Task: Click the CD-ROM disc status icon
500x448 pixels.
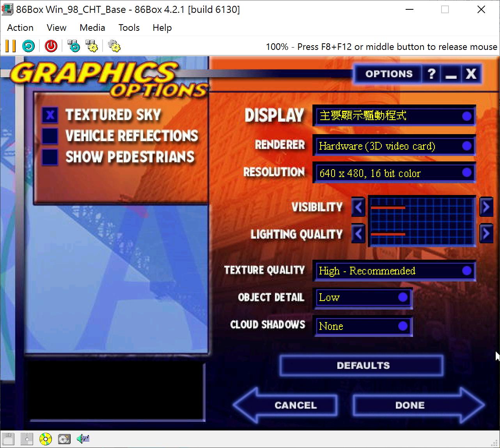Action: pos(46,439)
